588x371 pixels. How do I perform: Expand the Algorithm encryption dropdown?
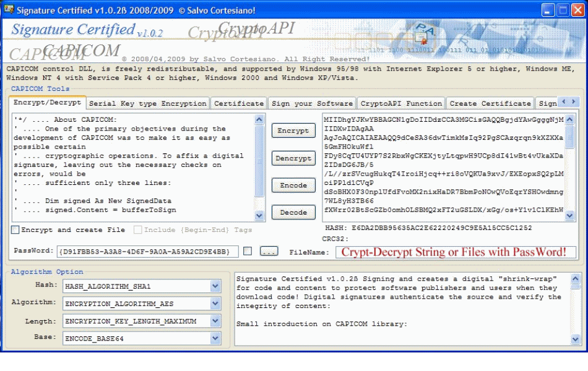click(215, 304)
